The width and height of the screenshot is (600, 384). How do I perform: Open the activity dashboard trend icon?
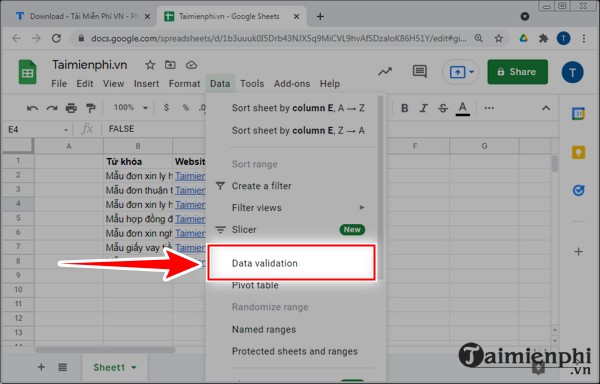click(x=385, y=72)
